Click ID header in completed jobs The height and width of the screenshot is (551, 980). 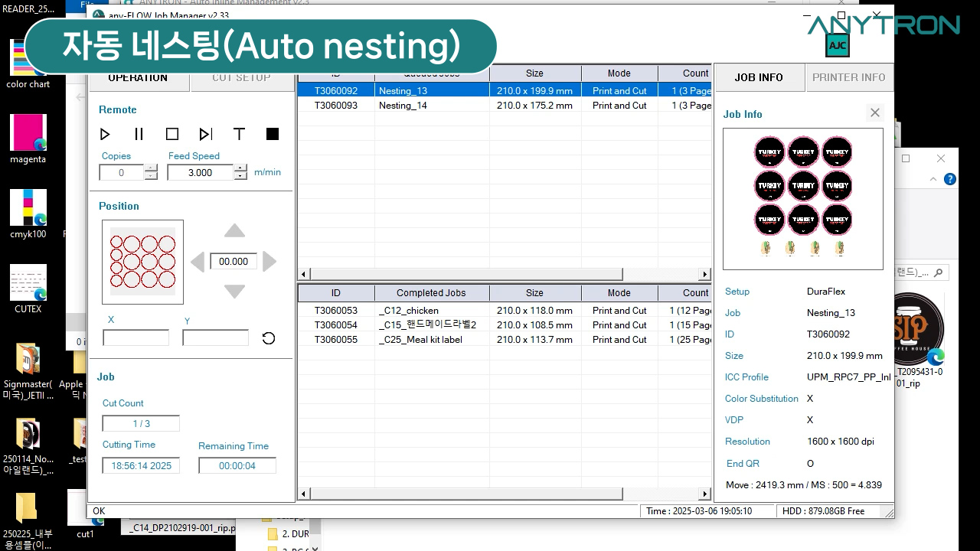336,292
